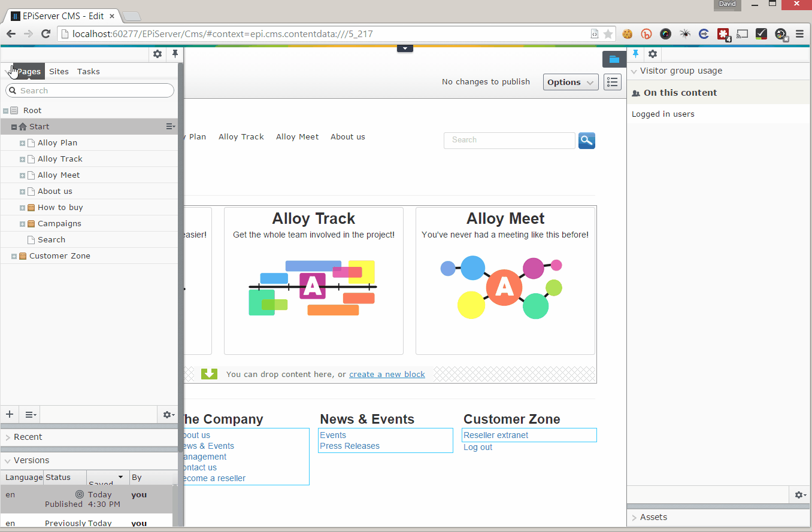The width and height of the screenshot is (812, 532).
Task: Switch to the Tasks tab
Action: pyautogui.click(x=88, y=71)
